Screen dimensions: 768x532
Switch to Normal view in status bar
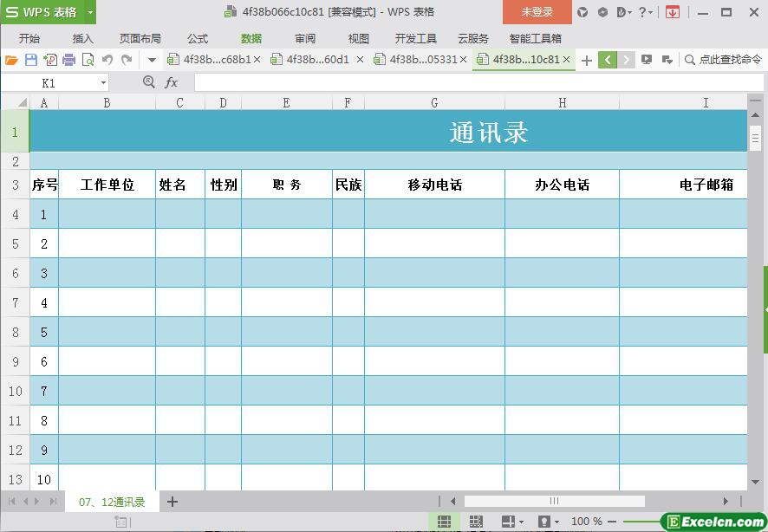(x=444, y=522)
